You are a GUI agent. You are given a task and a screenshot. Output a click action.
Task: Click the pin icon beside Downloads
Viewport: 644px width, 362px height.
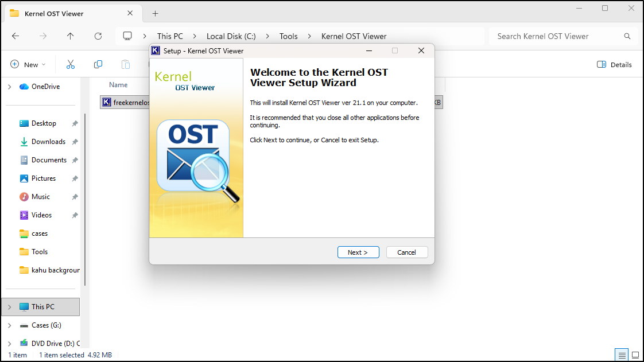(x=75, y=142)
